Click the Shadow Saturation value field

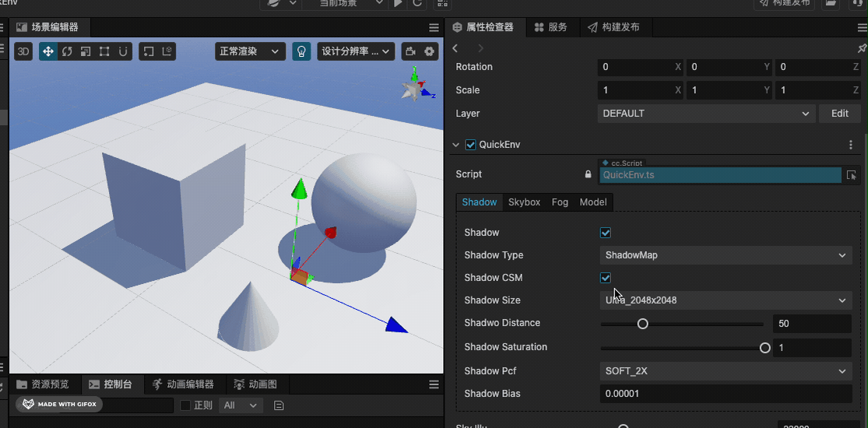click(812, 348)
